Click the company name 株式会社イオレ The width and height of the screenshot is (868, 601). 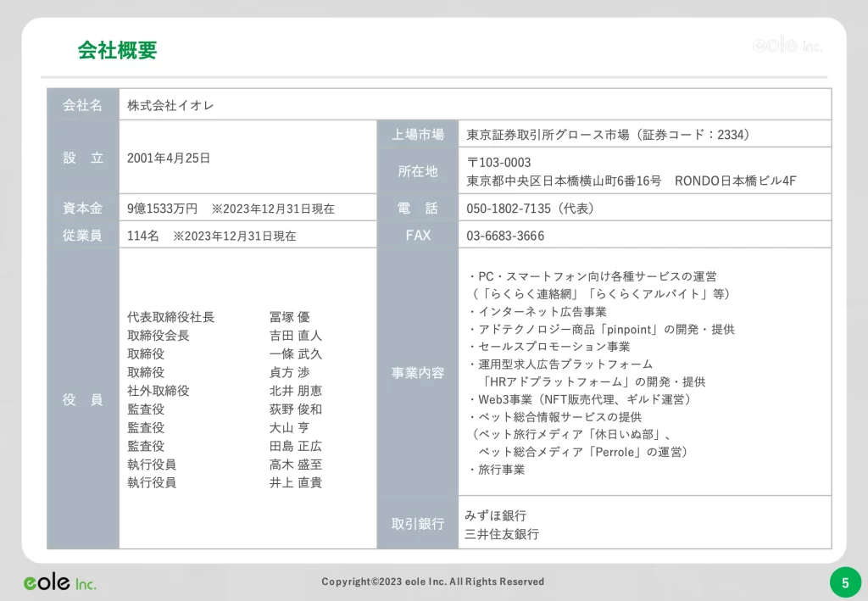click(x=170, y=106)
